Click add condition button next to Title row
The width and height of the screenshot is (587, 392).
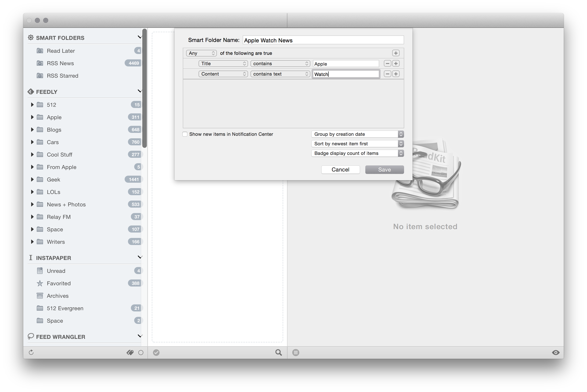pos(396,64)
